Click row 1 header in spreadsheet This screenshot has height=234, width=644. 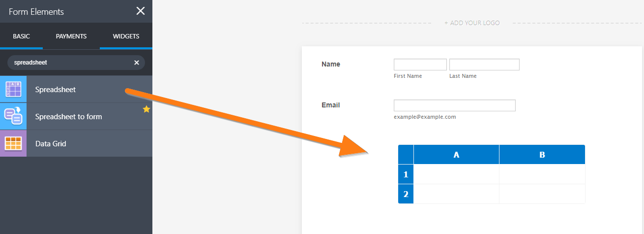(x=406, y=174)
